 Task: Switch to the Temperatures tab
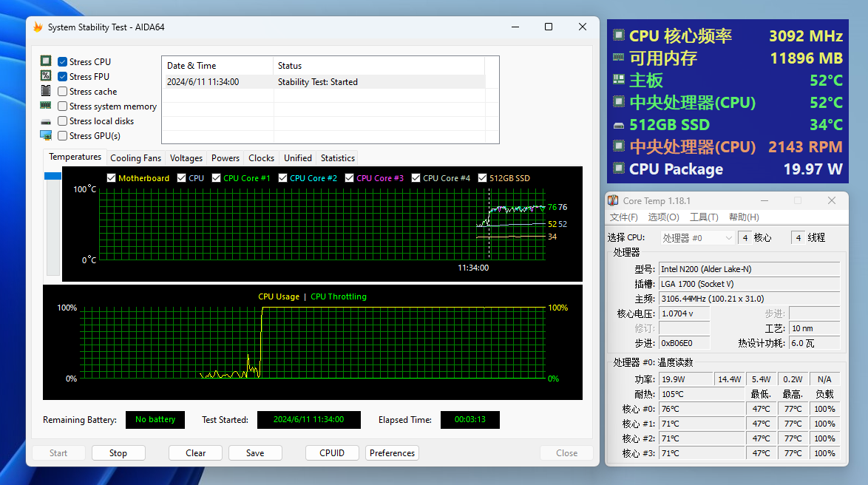coord(75,157)
